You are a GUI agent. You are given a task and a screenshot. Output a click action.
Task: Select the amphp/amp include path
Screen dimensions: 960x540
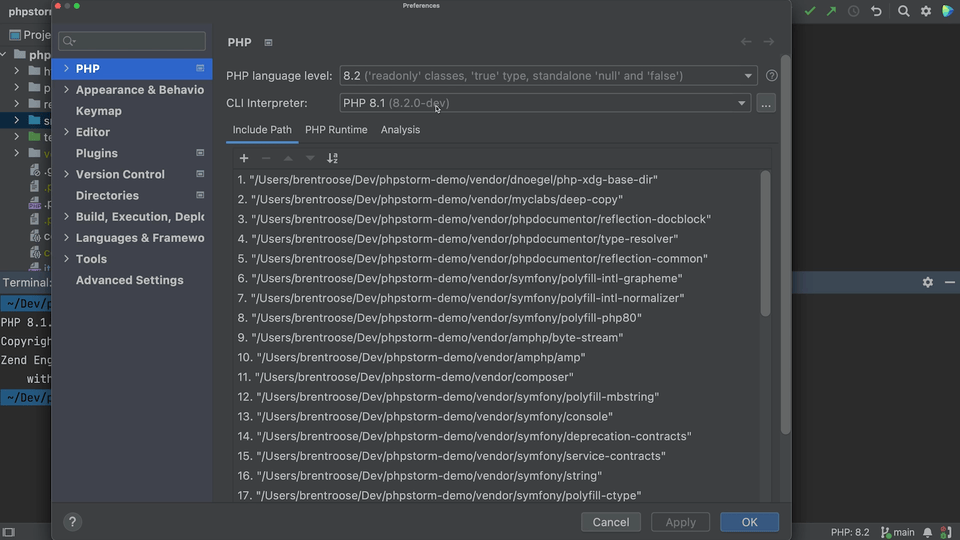(x=411, y=358)
